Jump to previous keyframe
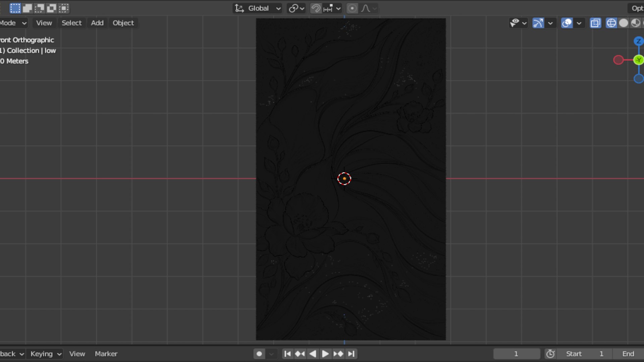This screenshot has width=644, height=362. (x=300, y=354)
